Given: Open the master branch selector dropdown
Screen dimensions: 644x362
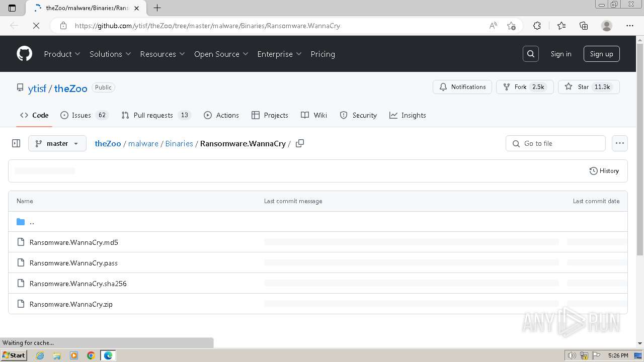Looking at the screenshot, I should click(x=57, y=143).
